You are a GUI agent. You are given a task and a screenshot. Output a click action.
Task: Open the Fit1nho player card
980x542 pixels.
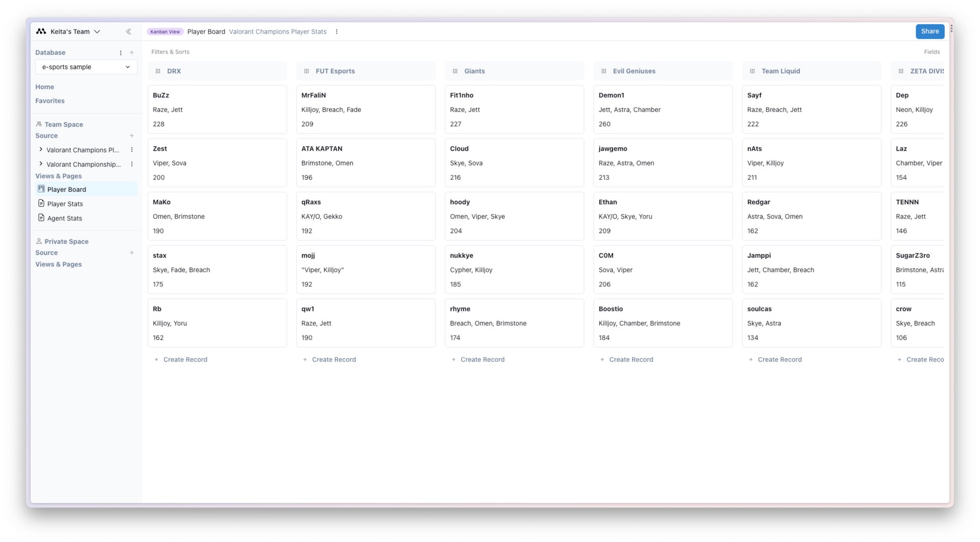(514, 110)
